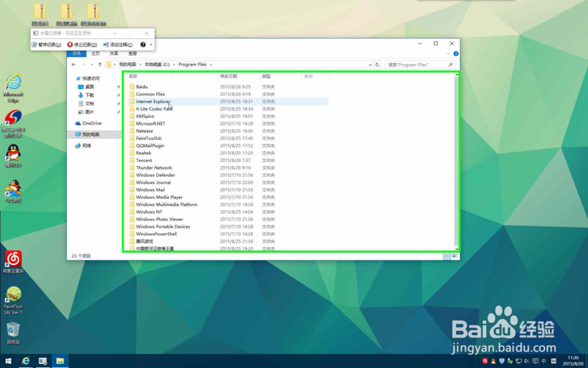
Task: Select OneDrive in navigation pane
Action: [92, 123]
